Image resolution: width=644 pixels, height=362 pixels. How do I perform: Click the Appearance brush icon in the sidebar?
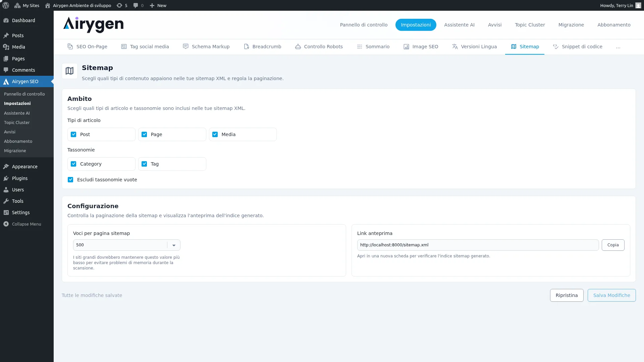(6, 167)
